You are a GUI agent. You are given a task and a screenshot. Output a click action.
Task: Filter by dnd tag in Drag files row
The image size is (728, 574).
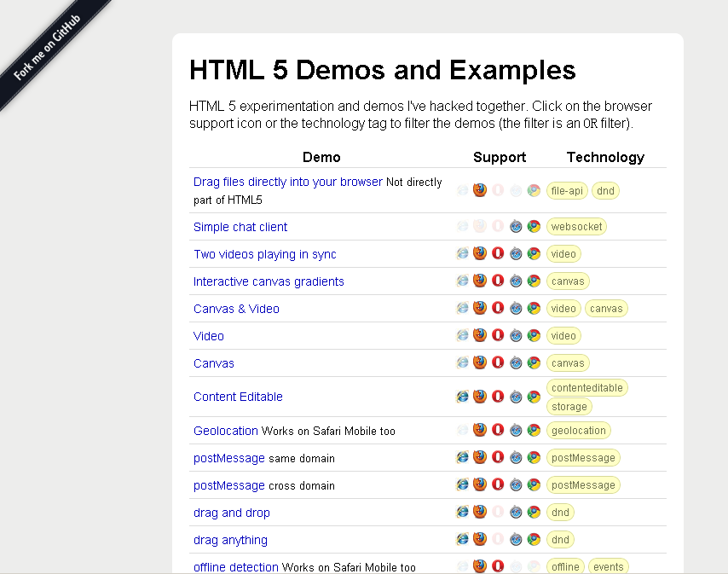coord(605,191)
